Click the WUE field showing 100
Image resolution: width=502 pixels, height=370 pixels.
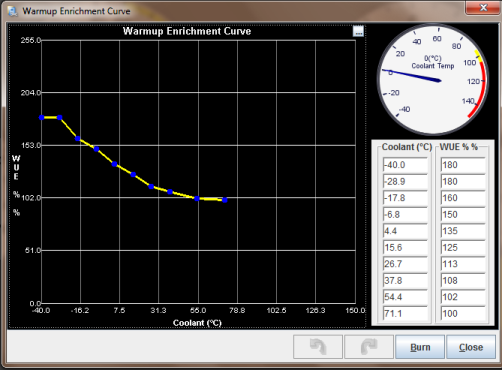463,314
